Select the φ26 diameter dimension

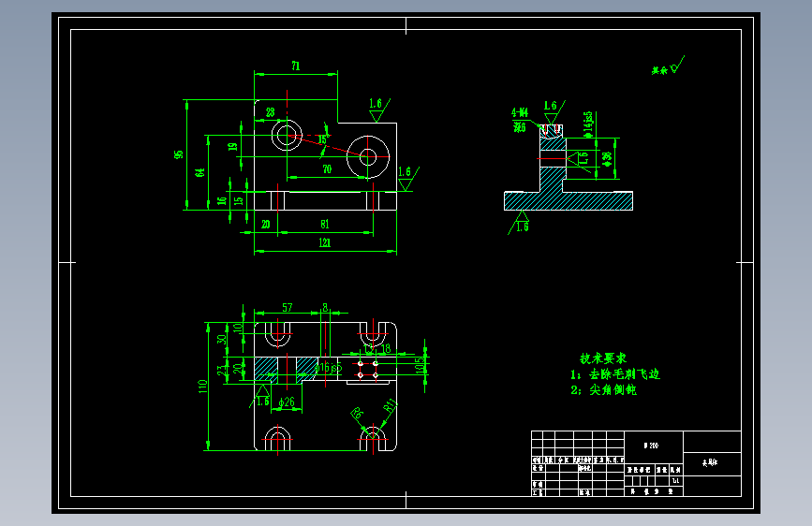coord(287,402)
